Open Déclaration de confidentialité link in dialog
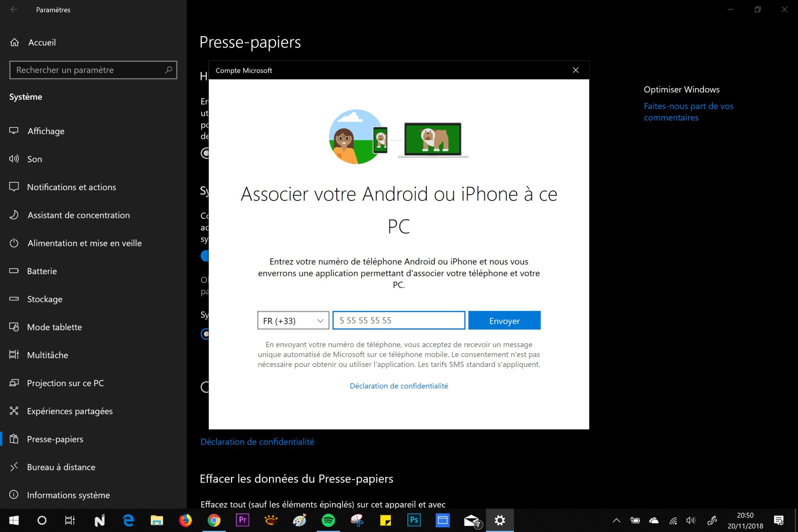This screenshot has height=532, width=798. point(399,386)
